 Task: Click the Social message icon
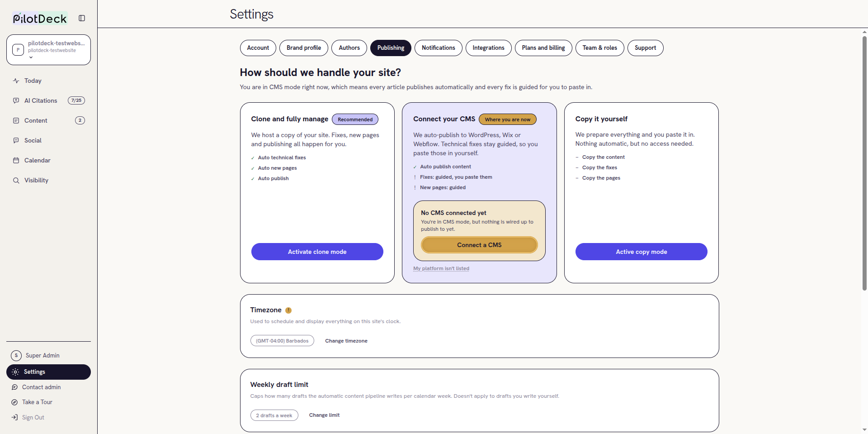click(x=16, y=140)
